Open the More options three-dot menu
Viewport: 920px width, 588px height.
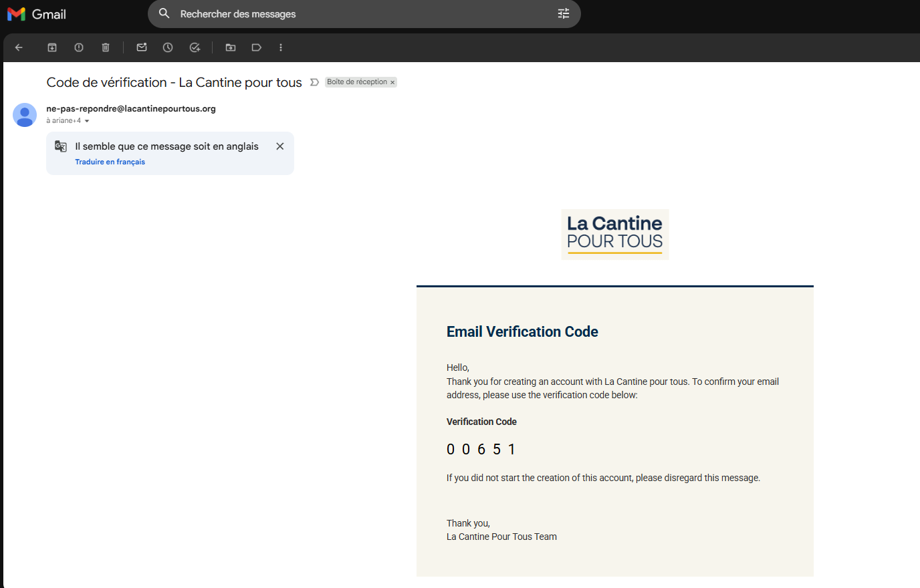[281, 47]
